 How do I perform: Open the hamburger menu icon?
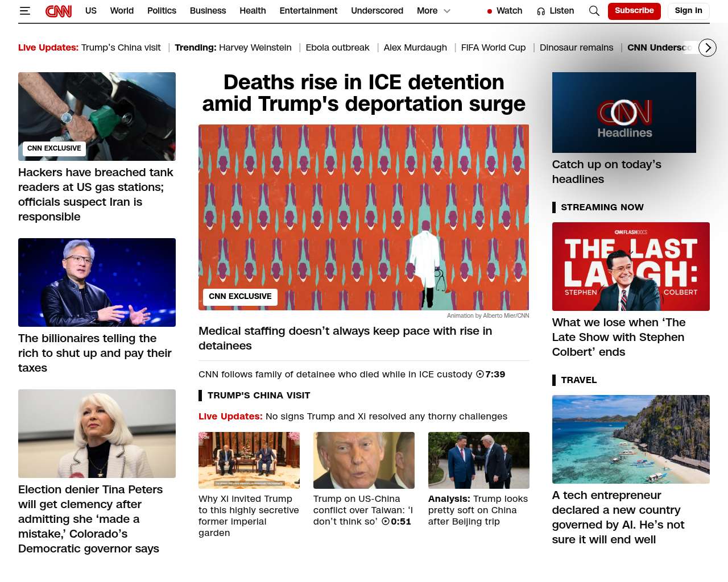click(x=24, y=11)
